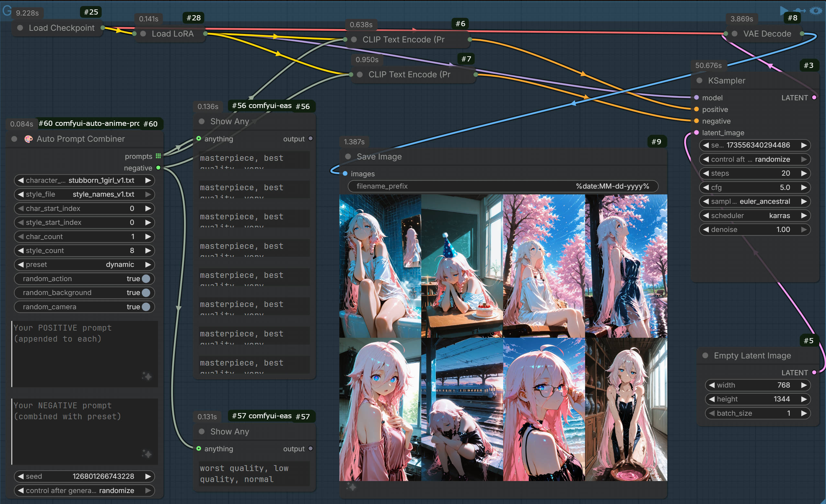Collapse the KSampler node via title dot
Viewport: 826px width, 504px height.
699,80
